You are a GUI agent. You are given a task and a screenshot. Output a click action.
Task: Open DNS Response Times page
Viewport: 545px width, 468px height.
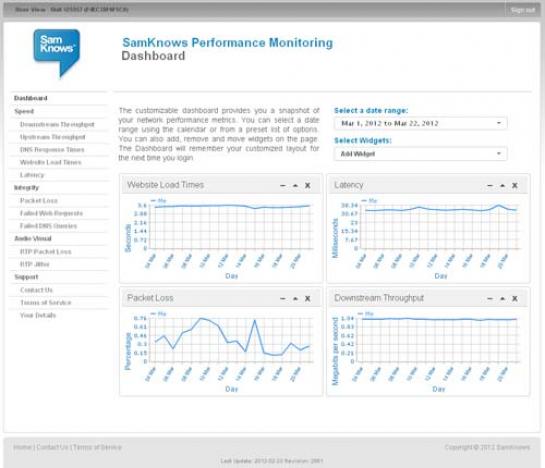tap(52, 150)
